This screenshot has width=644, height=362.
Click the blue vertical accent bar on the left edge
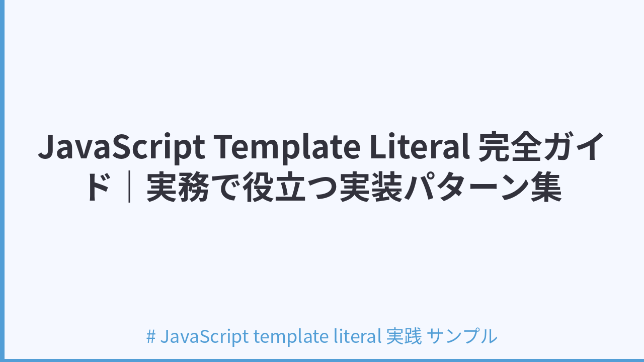[x=2, y=181]
